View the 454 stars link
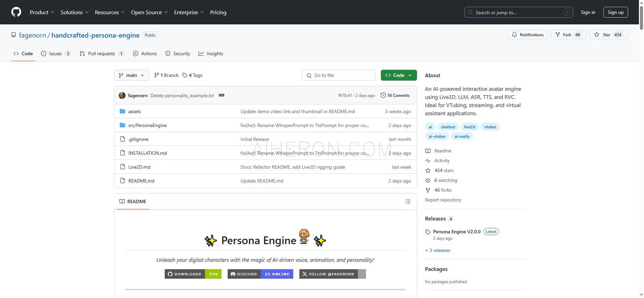The image size is (644, 298). (x=439, y=170)
